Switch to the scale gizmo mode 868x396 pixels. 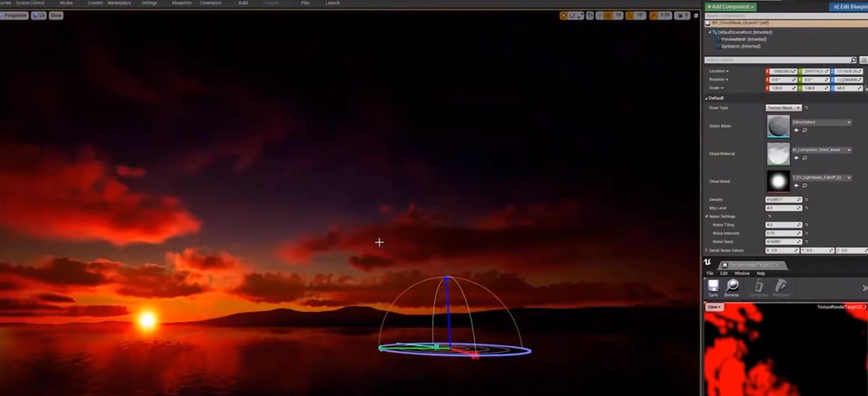[x=580, y=15]
